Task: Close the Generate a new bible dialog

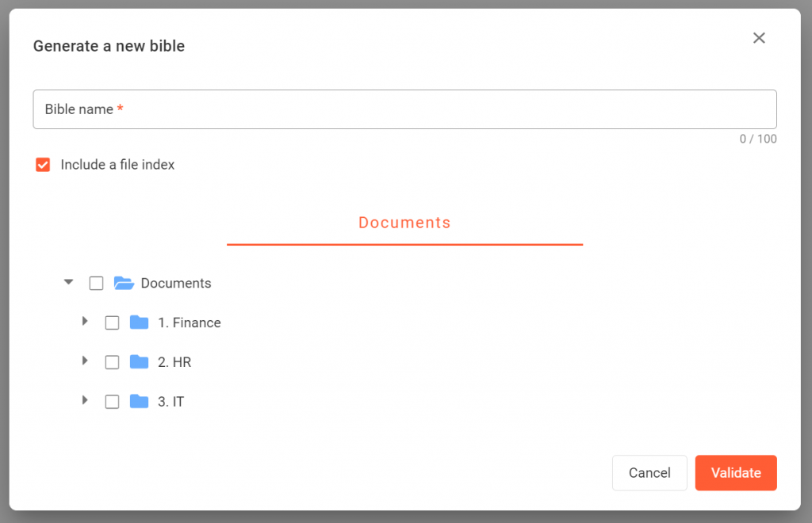Action: click(x=759, y=38)
